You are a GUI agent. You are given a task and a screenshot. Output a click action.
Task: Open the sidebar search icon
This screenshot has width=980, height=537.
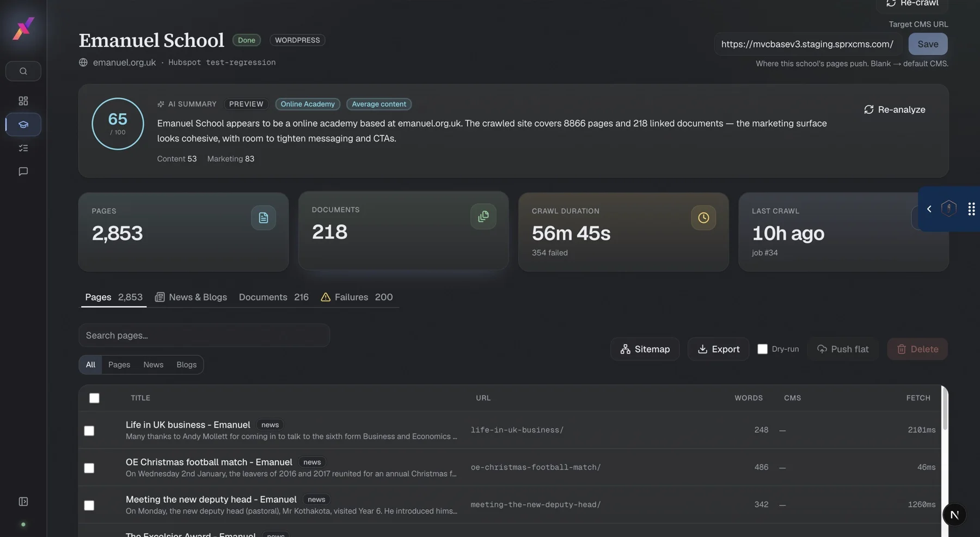23,71
